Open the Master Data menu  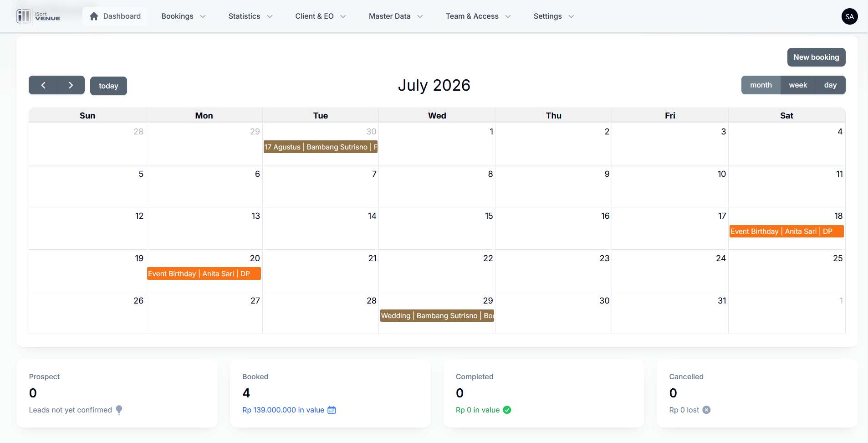[396, 16]
